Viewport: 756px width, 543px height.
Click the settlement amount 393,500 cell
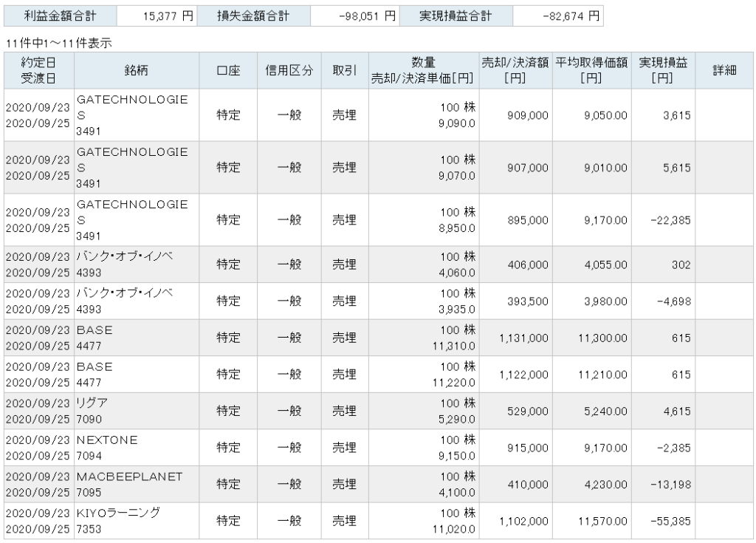pos(515,301)
